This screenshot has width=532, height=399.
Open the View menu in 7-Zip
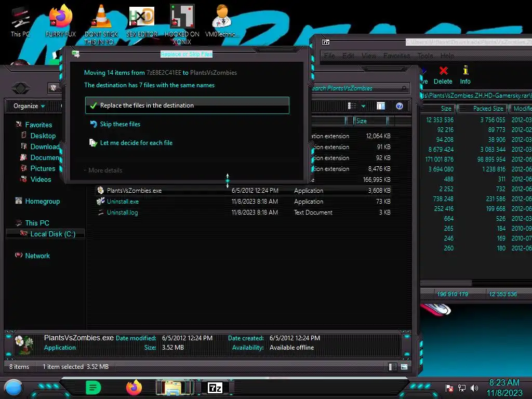tap(369, 56)
